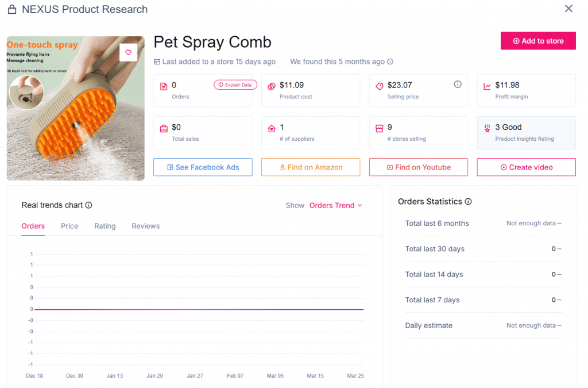Click the heart favorite icon on product image
The height and width of the screenshot is (388, 588).
[128, 52]
